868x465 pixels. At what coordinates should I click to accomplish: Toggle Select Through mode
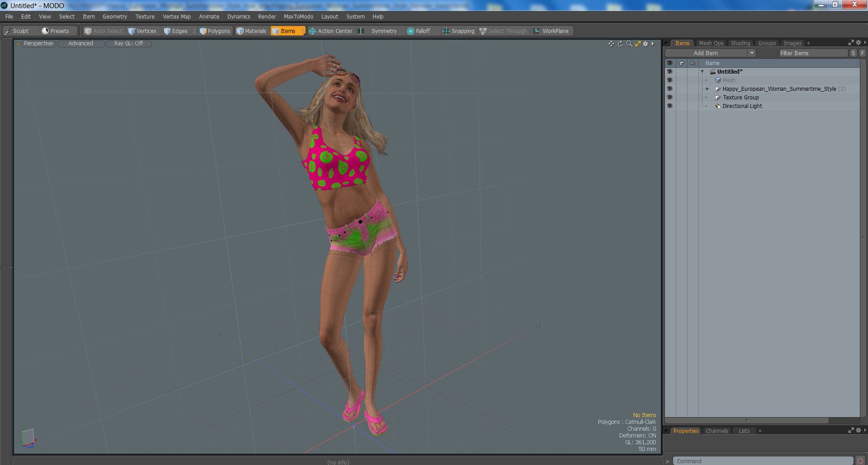tap(503, 31)
